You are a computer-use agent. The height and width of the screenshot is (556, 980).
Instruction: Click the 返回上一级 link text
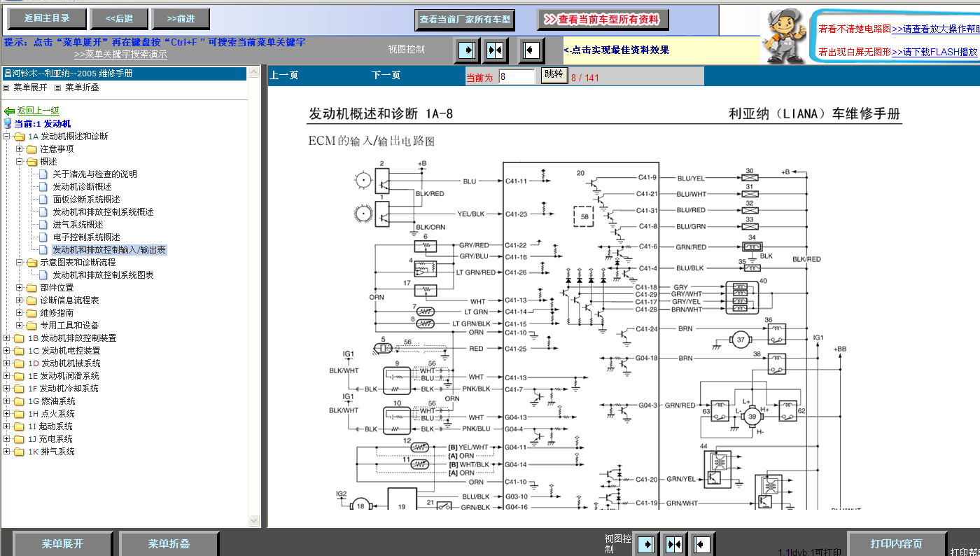[x=38, y=111]
